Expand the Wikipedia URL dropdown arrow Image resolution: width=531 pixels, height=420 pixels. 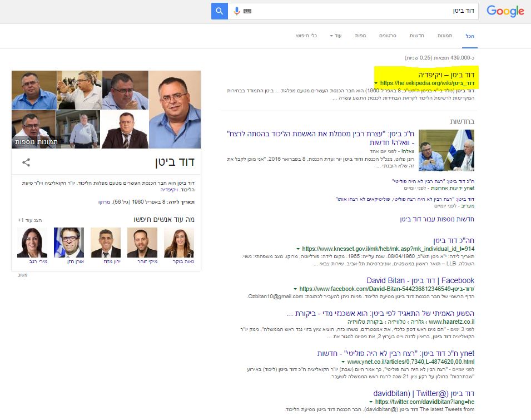[375, 83]
